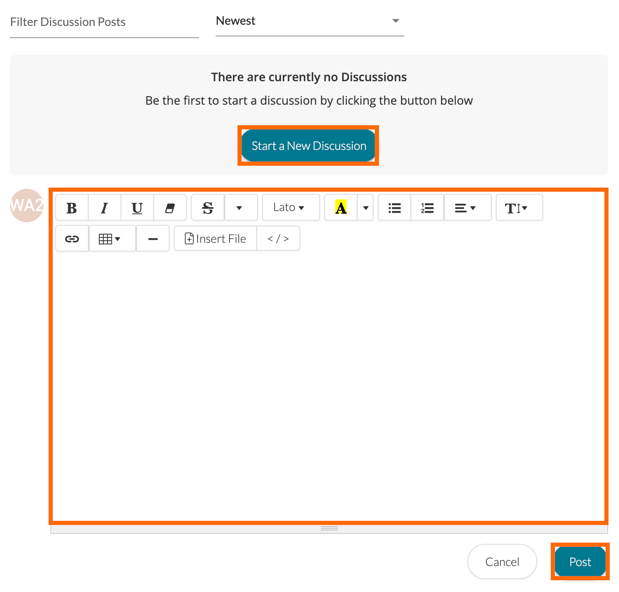Toggle bold formatting in the editor
Viewport: 619px width, 592px height.
pyautogui.click(x=71, y=208)
